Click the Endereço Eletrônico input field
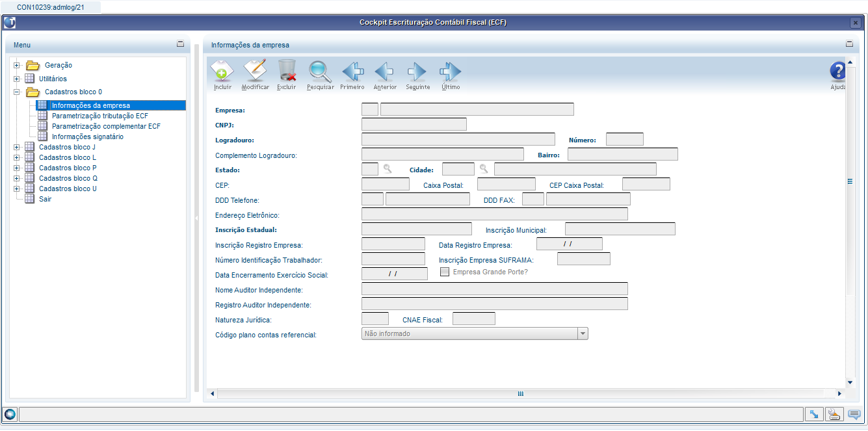 click(x=494, y=214)
